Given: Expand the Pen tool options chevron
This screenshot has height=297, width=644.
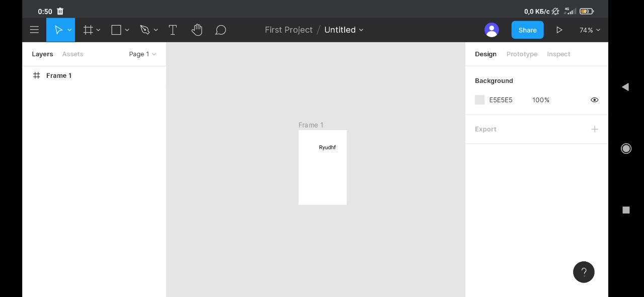Looking at the screenshot, I should point(155,30).
